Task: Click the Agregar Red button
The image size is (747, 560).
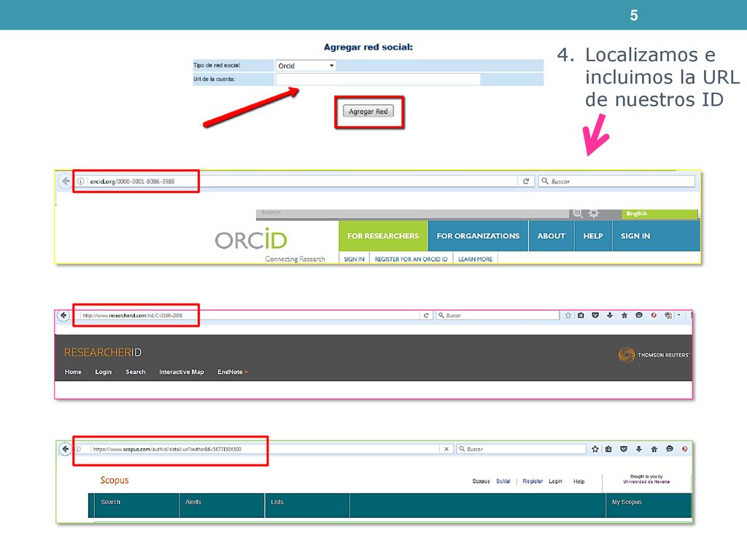Action: [x=368, y=112]
